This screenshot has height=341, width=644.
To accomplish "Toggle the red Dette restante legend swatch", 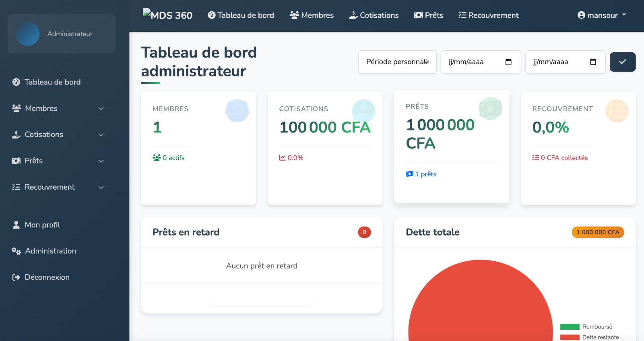I will tap(570, 337).
